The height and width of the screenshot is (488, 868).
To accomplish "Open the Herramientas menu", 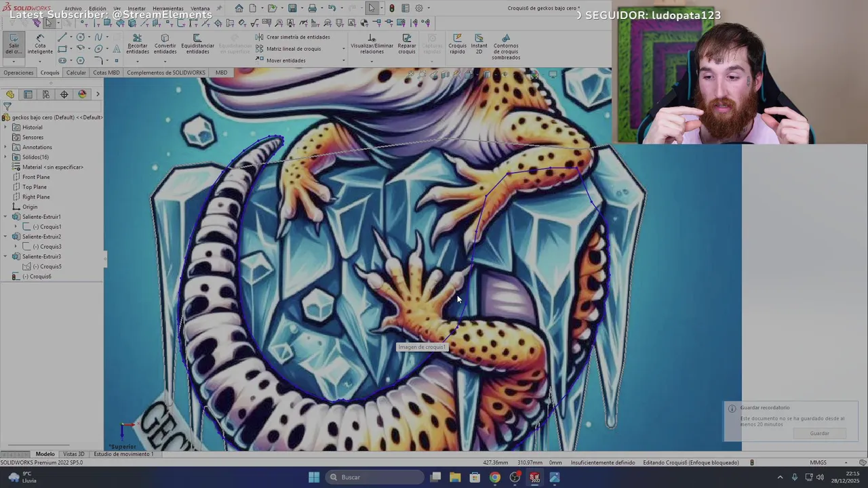I will click(167, 9).
